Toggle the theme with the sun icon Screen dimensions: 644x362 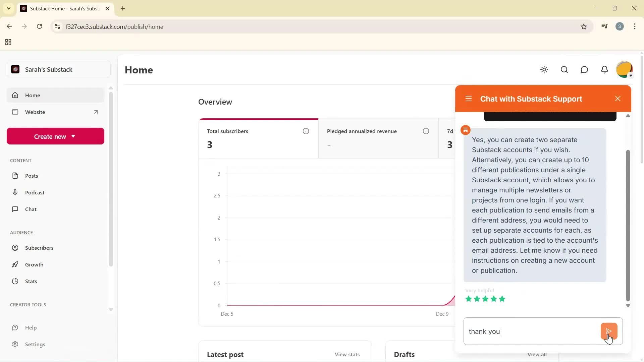544,70
